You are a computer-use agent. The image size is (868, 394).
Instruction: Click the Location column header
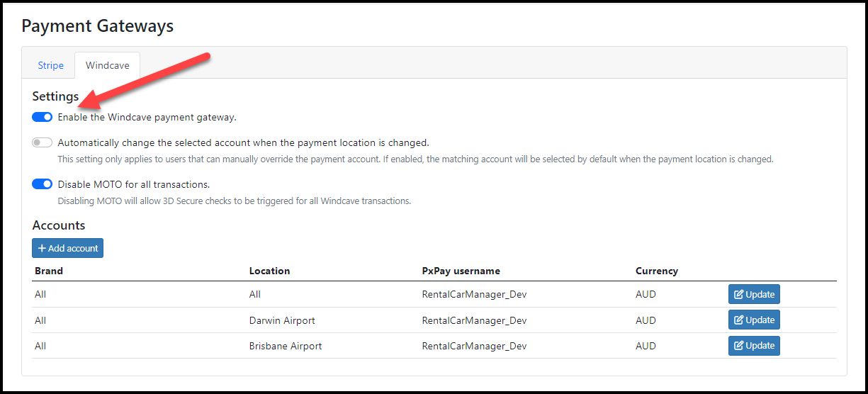point(269,271)
